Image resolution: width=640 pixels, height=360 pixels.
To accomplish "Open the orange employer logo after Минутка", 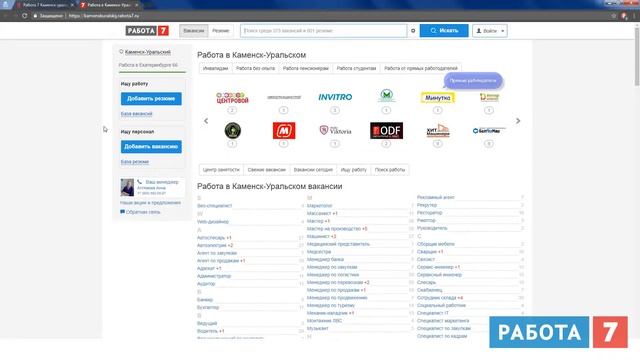I will (x=489, y=97).
